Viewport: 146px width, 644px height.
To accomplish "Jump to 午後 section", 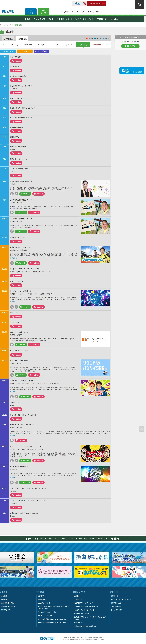I will point(25,51).
